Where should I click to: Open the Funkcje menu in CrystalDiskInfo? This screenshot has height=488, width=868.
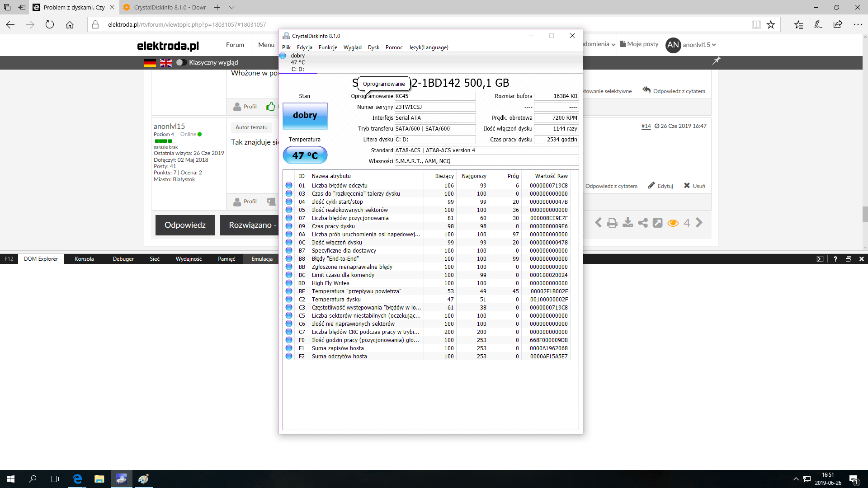pyautogui.click(x=328, y=47)
